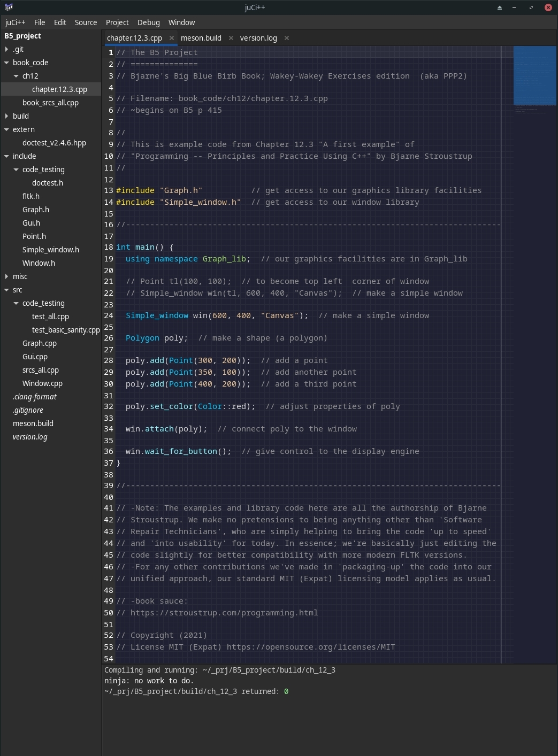
Task: Collapse the include folder arrow
Action: 6,156
